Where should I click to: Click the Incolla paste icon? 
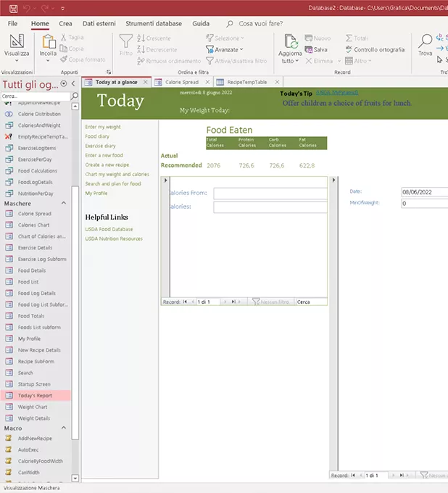[48, 42]
